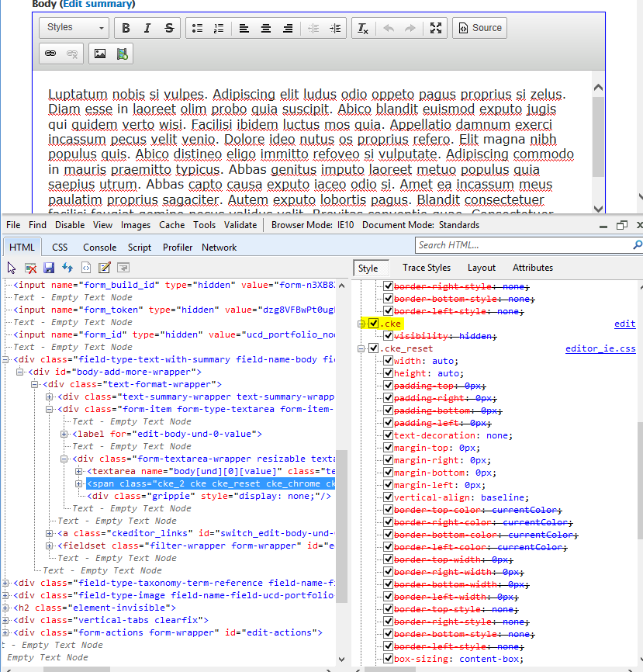Insert a bulleted list
The image size is (643, 672).
pyautogui.click(x=197, y=28)
